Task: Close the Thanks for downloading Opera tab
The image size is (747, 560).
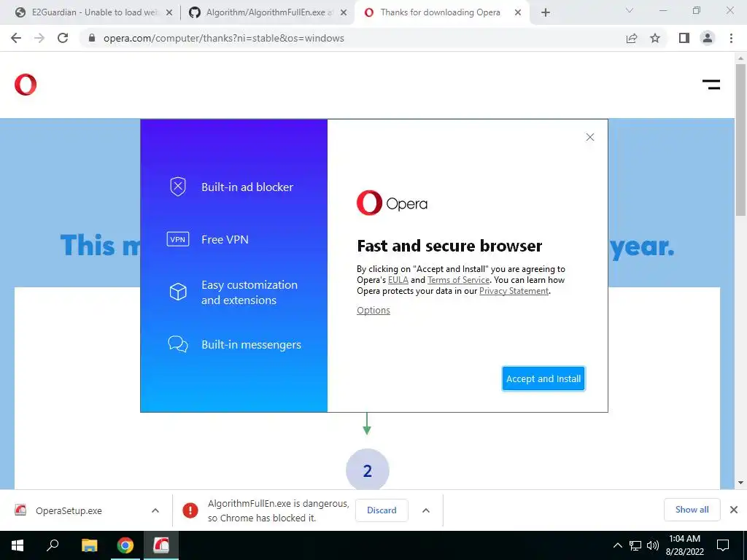Action: coord(518,13)
